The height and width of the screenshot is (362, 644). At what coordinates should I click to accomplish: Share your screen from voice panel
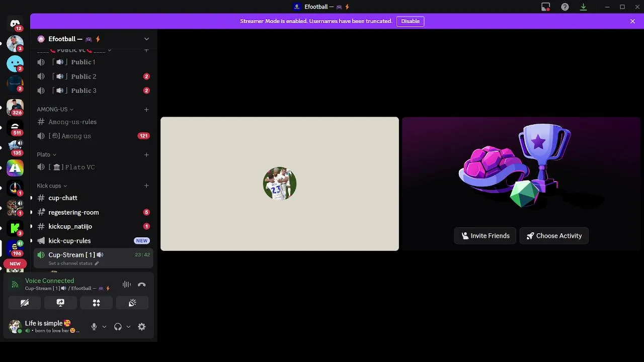(60, 303)
